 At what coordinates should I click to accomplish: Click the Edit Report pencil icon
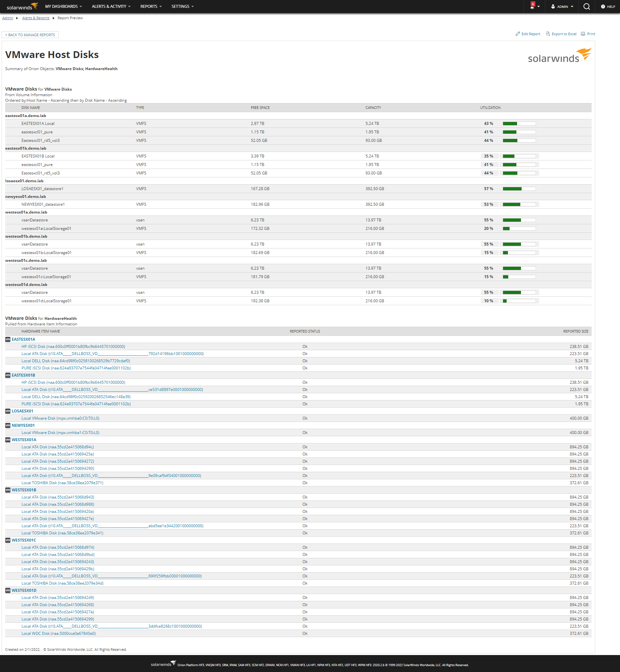pyautogui.click(x=518, y=34)
